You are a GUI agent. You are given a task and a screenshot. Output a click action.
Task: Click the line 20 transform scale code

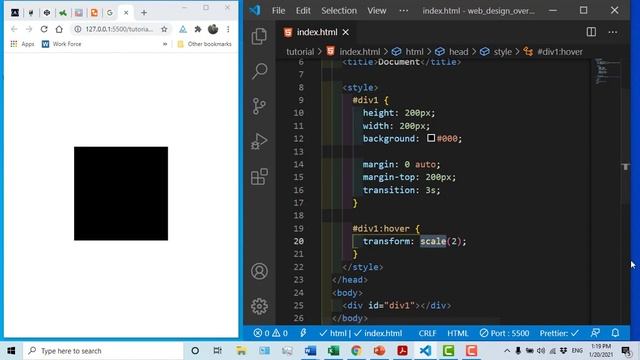414,241
